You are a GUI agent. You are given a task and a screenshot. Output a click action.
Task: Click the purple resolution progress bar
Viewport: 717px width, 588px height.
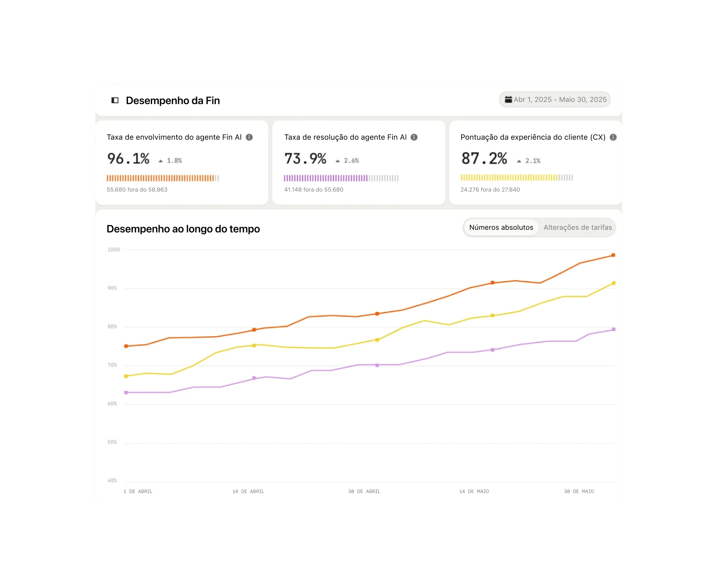pyautogui.click(x=341, y=178)
